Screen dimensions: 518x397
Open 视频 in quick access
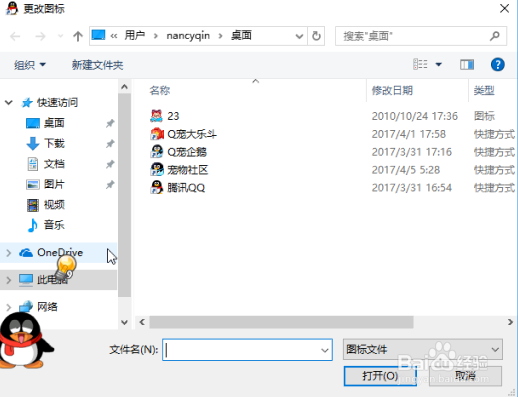tap(54, 204)
